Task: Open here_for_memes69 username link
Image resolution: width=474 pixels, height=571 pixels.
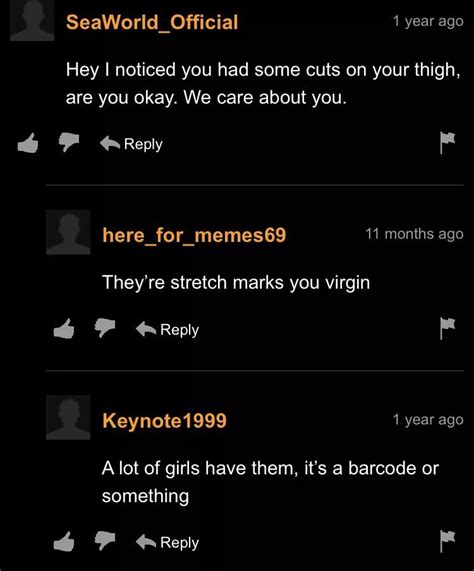Action: click(194, 235)
